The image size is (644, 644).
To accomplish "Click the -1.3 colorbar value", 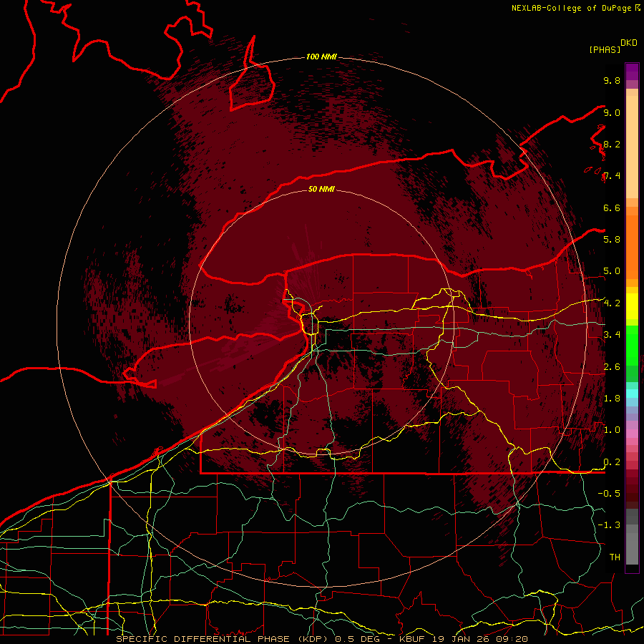I will tap(609, 525).
